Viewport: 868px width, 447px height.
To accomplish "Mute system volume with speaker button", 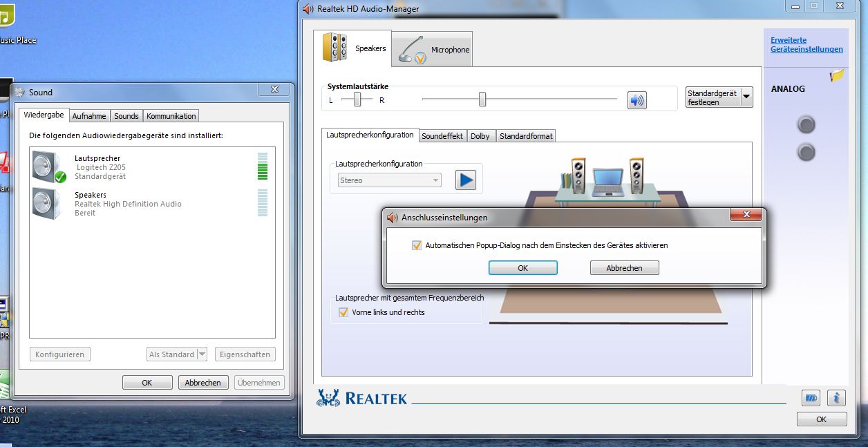I will tap(636, 100).
